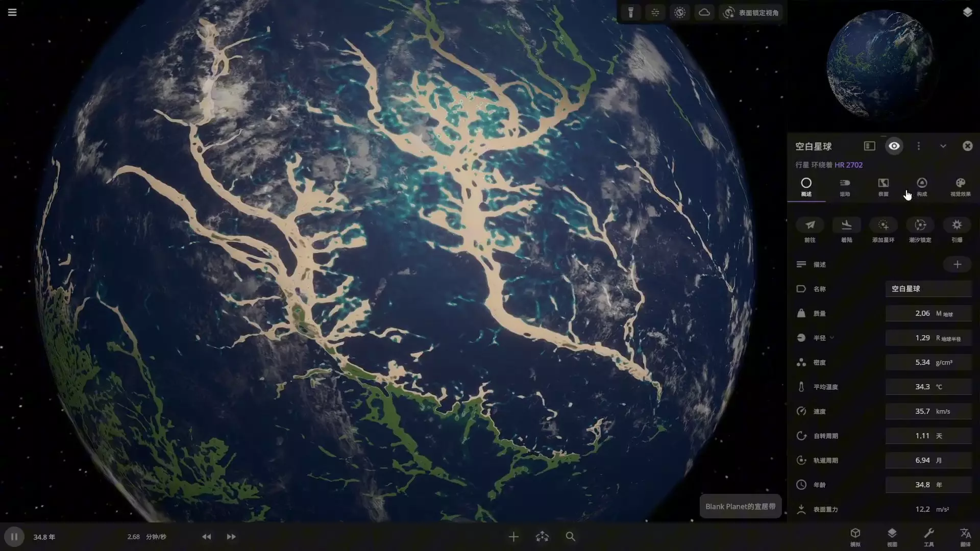This screenshot has width=980, height=551.
Task: Toggle the dashed globe icon in top toolbar
Action: 680,13
